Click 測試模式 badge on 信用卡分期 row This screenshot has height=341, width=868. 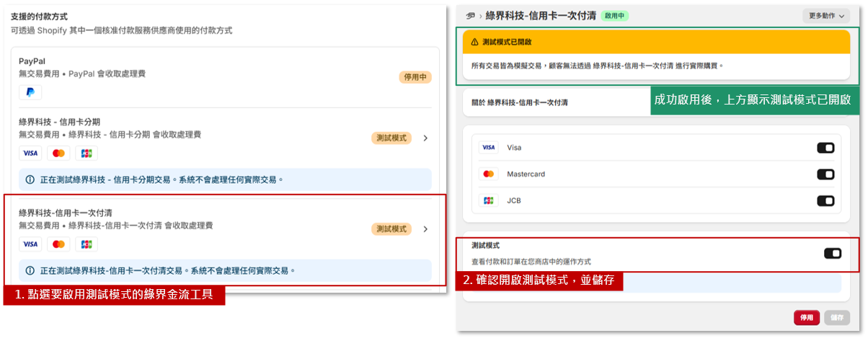391,138
